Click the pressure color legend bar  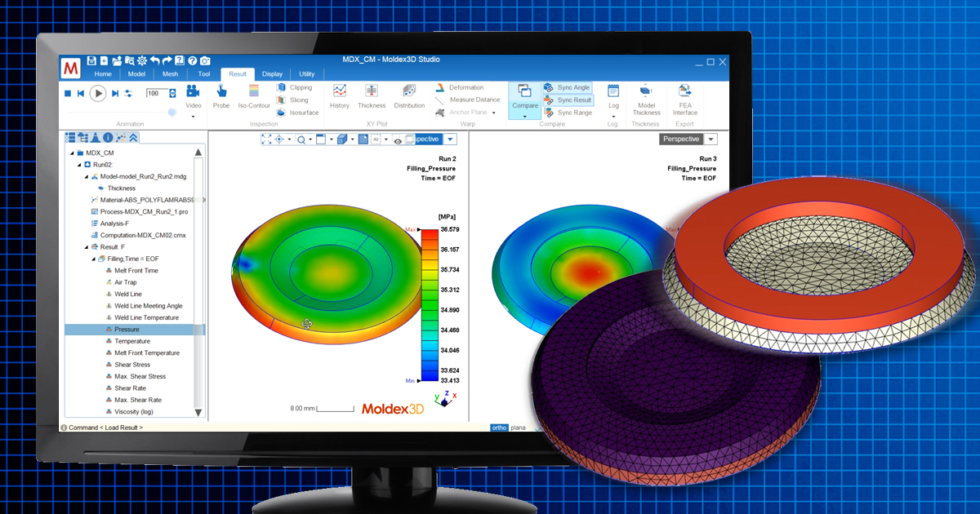428,306
